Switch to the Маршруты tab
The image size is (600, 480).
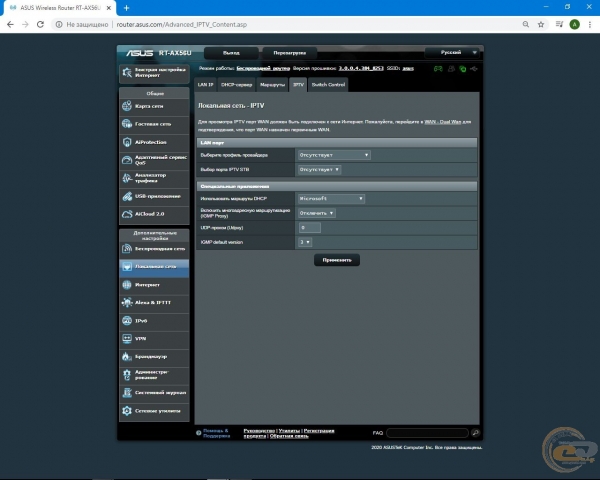(272, 85)
